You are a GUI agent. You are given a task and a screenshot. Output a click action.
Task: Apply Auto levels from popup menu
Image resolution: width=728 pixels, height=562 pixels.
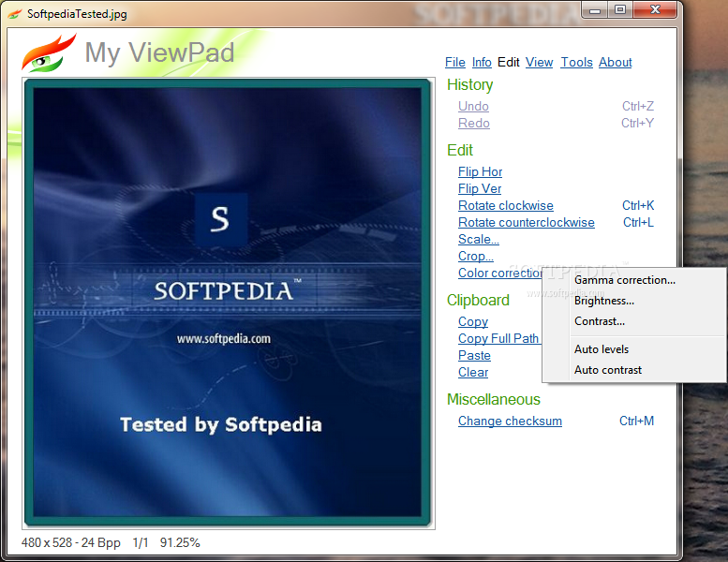(602, 349)
